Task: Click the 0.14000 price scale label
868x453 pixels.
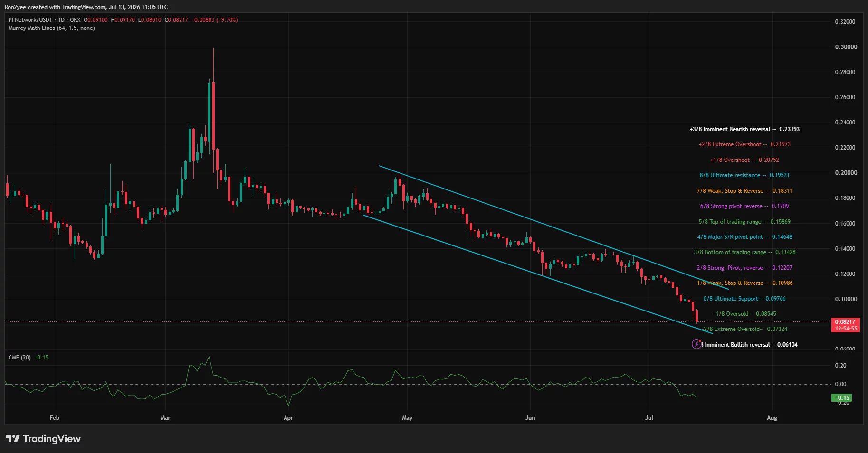Action: click(846, 249)
